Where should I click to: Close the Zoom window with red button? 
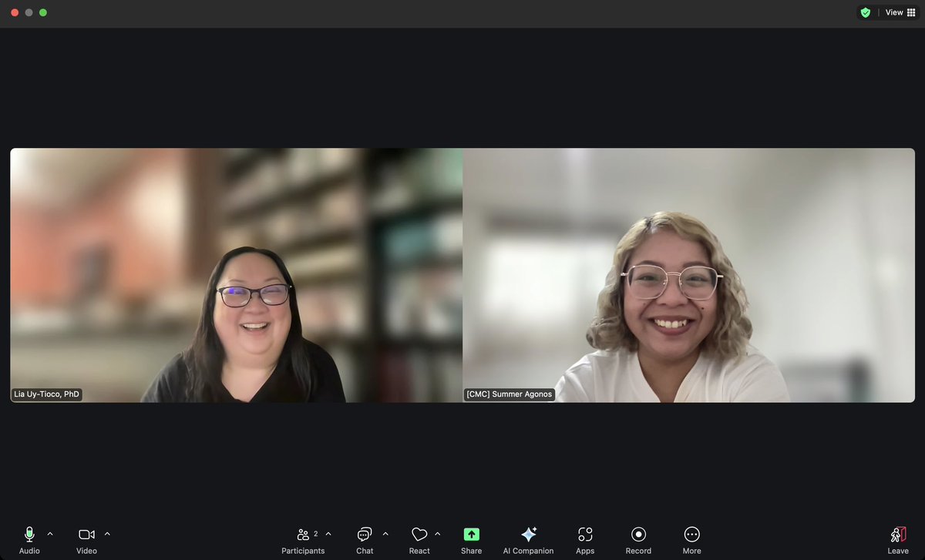[15, 12]
